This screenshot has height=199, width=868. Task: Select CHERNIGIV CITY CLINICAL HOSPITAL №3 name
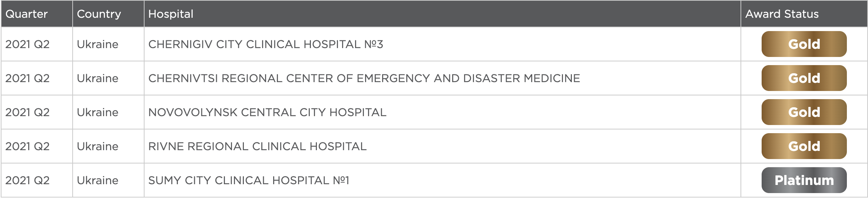(x=266, y=44)
